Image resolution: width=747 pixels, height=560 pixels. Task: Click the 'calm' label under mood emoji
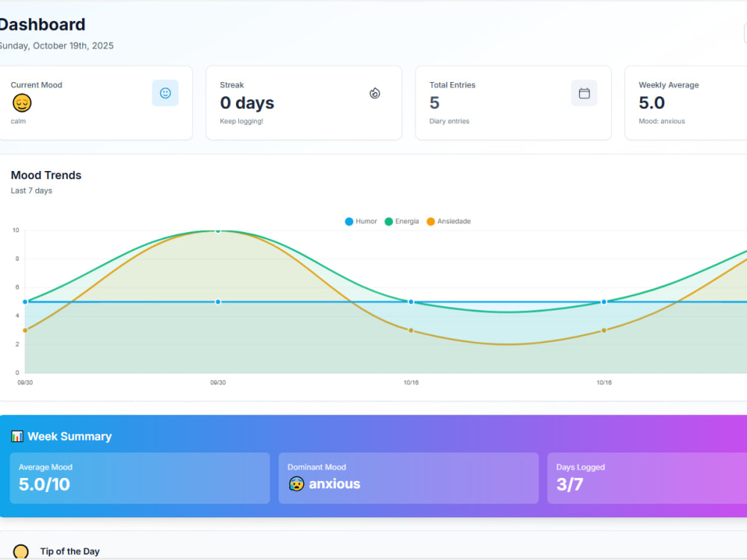tap(18, 122)
